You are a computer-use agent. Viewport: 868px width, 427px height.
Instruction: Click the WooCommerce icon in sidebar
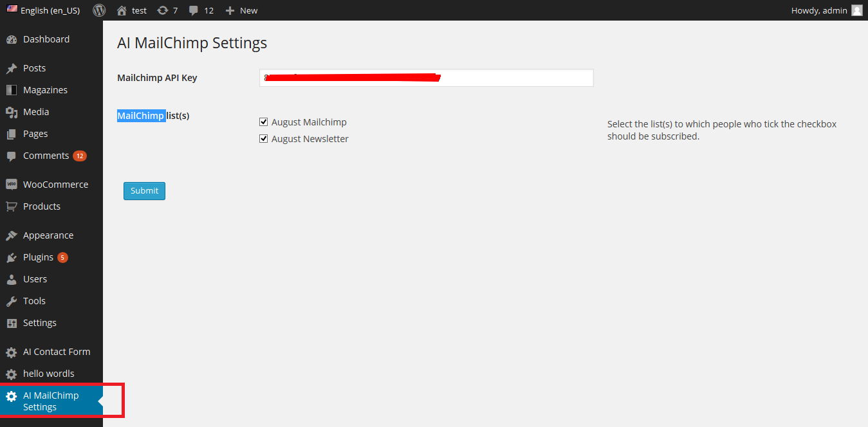tap(11, 185)
